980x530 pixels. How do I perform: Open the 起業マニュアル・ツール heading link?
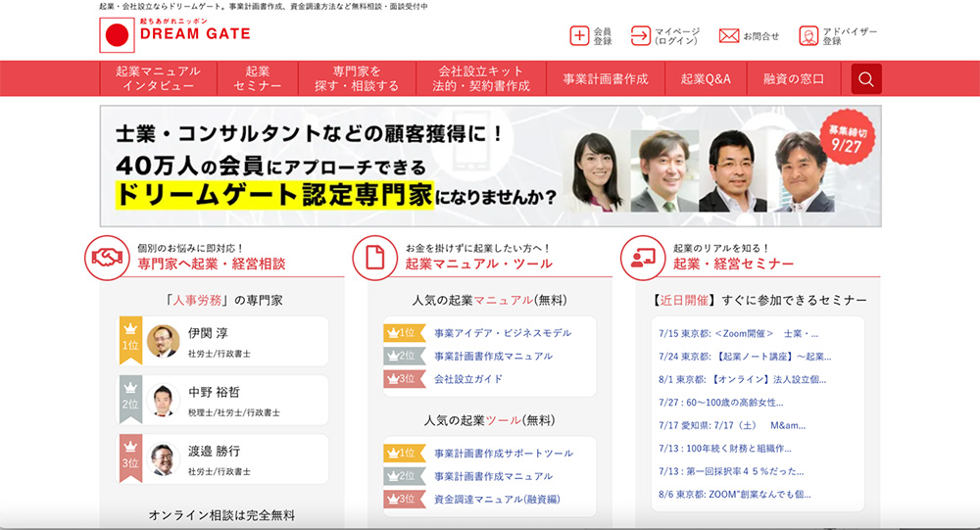tap(479, 264)
